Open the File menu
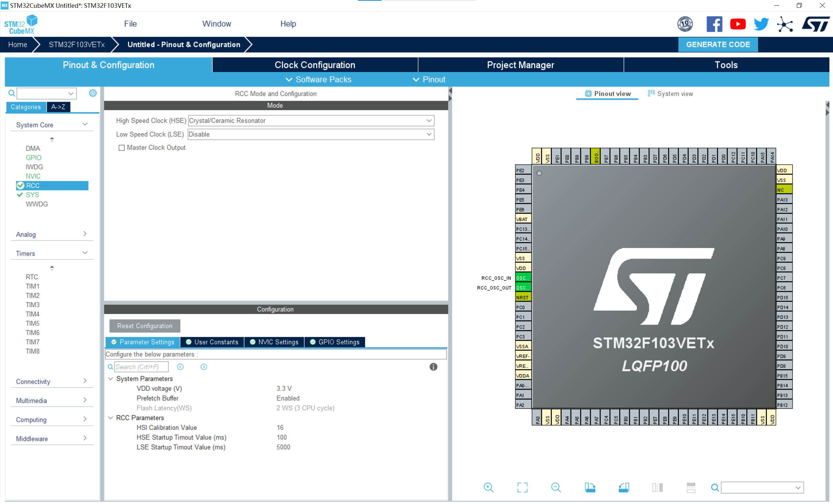This screenshot has height=504, width=833. [x=130, y=24]
